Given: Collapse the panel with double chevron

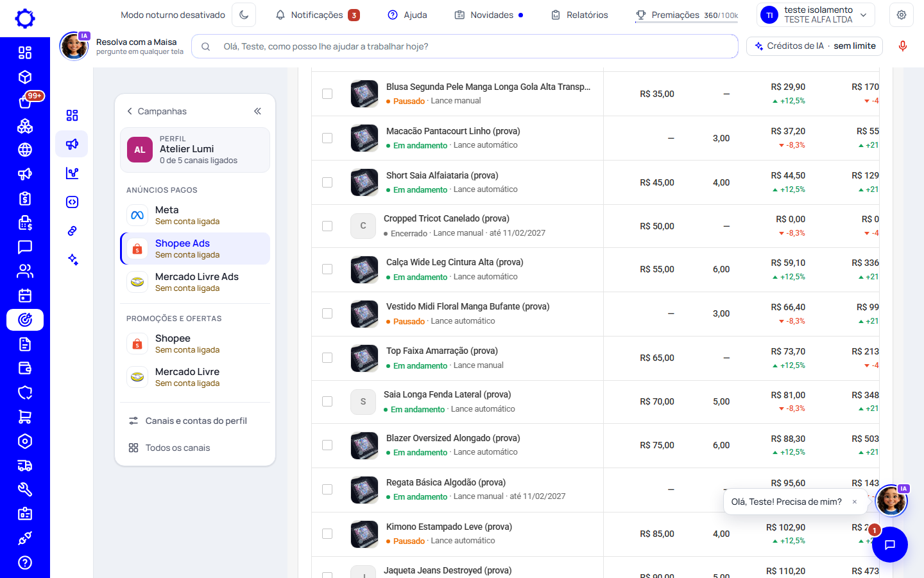Looking at the screenshot, I should click(x=257, y=111).
